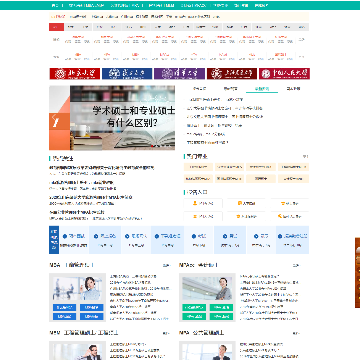
Task: Open the MBA section photo of woman with headset
Action: pos(78,288)
